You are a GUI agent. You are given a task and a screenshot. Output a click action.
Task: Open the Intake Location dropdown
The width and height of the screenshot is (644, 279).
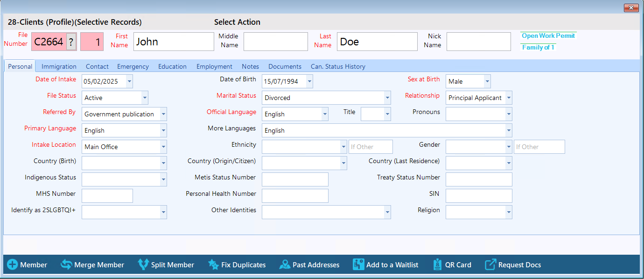[x=163, y=147]
